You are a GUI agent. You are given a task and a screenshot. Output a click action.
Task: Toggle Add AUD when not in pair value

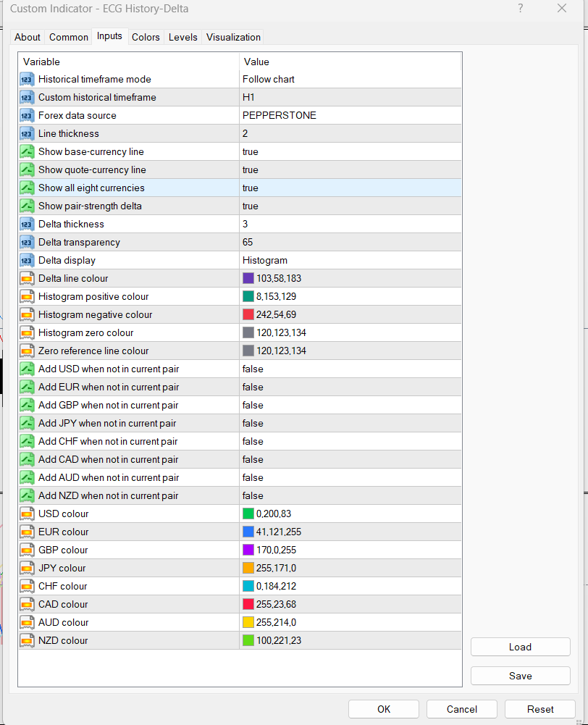click(x=350, y=477)
